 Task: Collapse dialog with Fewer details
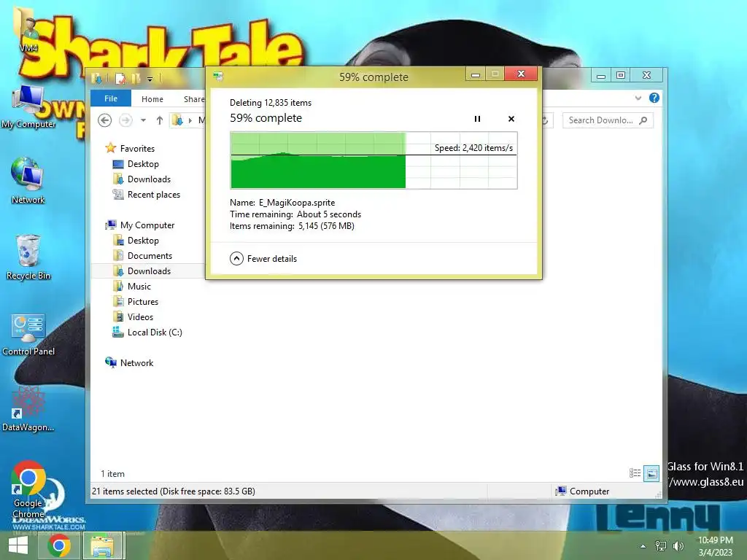[x=263, y=259]
